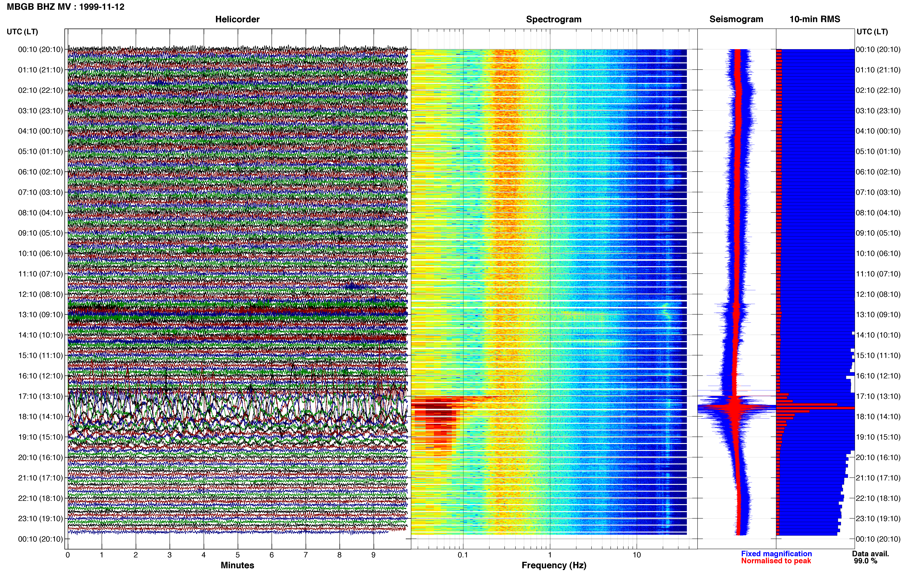Click left time label '03:10 (23:10)'
924x578 pixels.
tap(41, 110)
